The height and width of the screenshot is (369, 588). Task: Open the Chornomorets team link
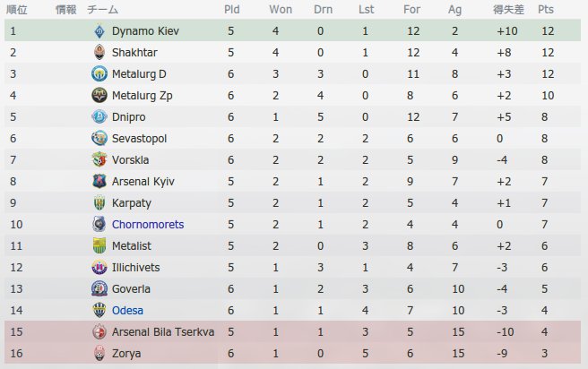click(x=148, y=225)
